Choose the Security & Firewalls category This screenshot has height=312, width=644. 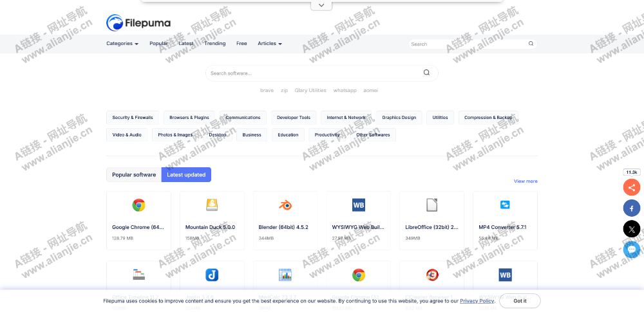point(133,118)
